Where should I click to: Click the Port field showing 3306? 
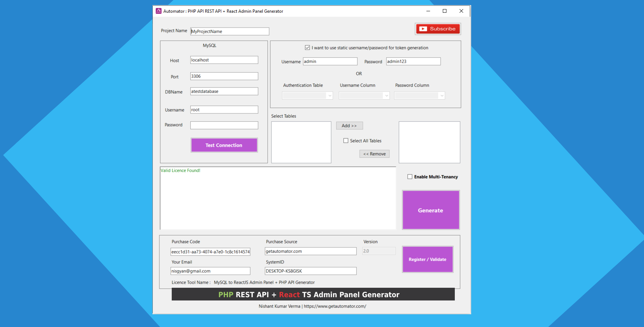tap(224, 76)
